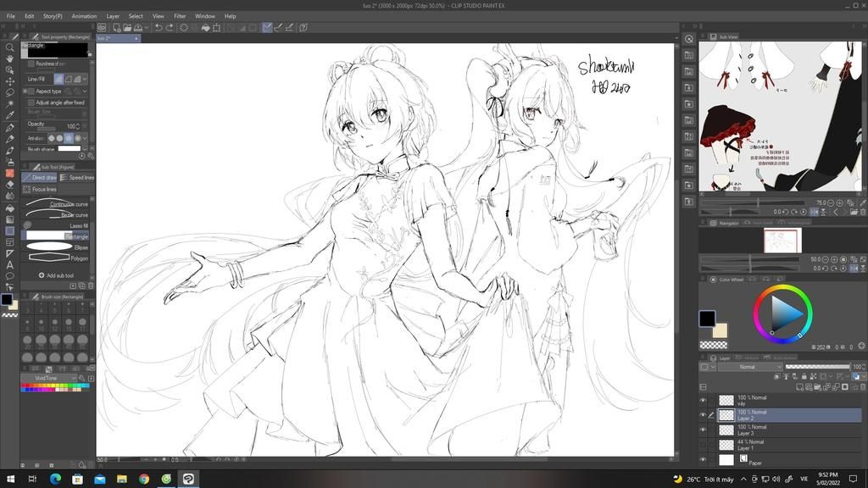Select the Gradient tool
This screenshot has height=488, width=868.
tap(9, 219)
